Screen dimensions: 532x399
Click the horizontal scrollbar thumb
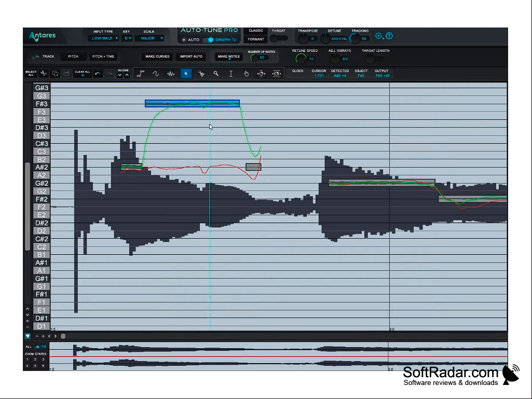click(63, 336)
